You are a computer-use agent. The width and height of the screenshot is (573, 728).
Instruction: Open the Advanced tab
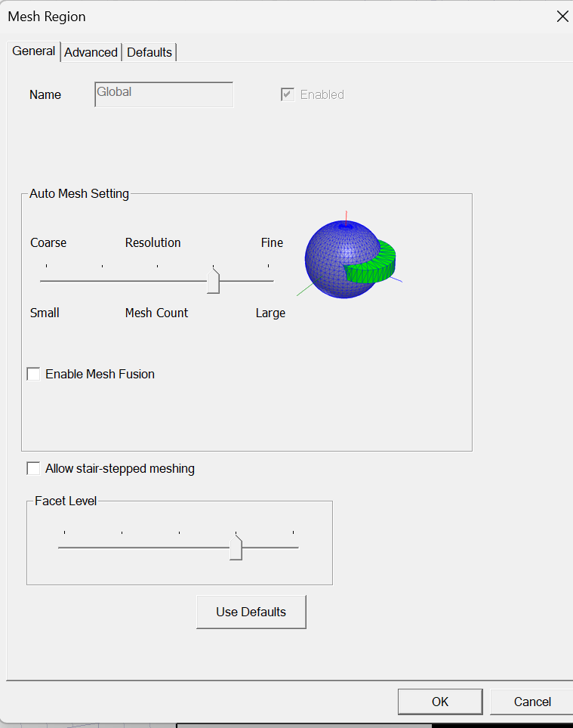(91, 52)
